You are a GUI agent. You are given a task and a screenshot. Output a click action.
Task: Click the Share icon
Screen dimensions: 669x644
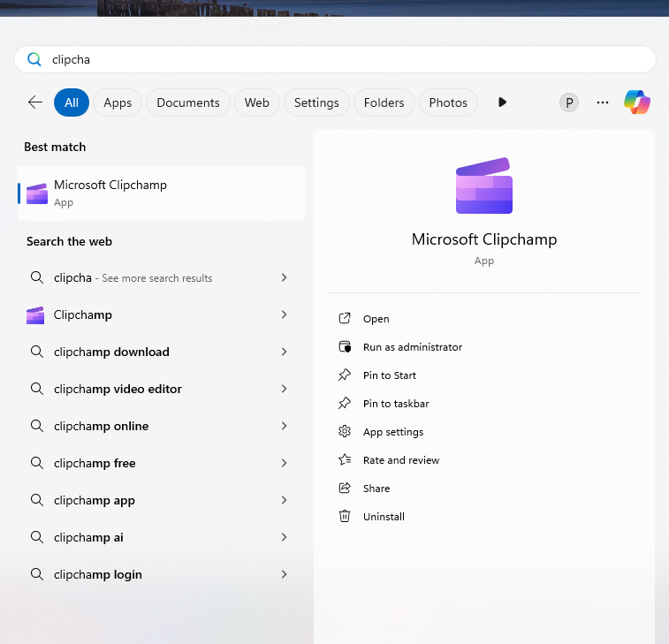[x=345, y=488]
